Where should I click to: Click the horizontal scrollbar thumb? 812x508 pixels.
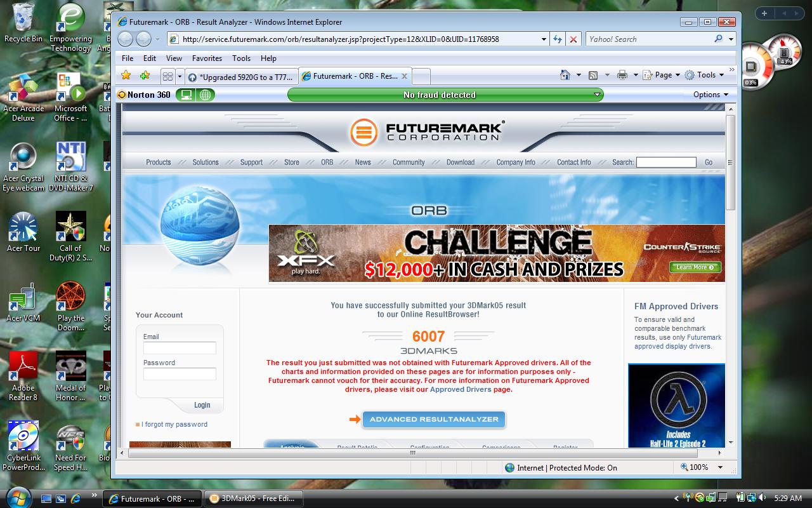[x=413, y=453]
